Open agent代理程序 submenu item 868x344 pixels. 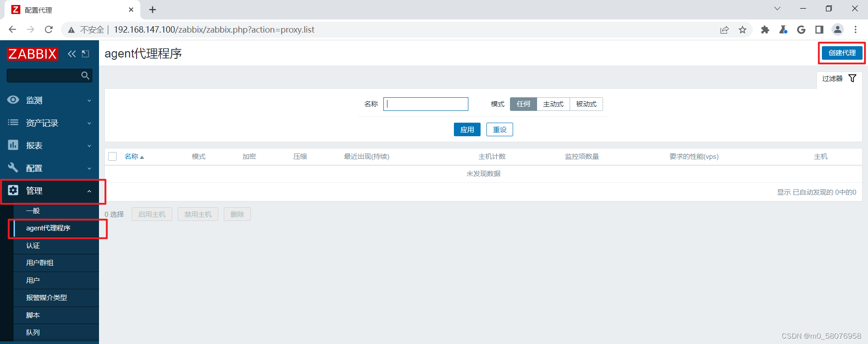56,228
